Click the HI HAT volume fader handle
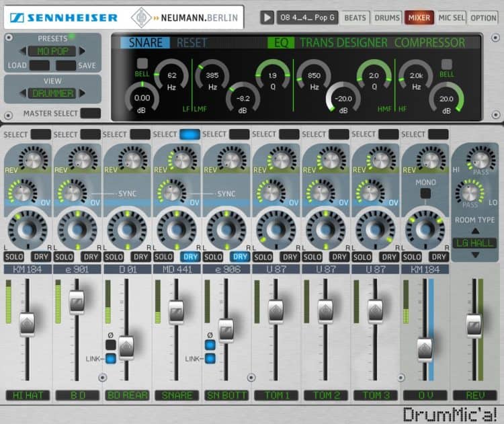Screen dimensions: 504x424 (28, 324)
